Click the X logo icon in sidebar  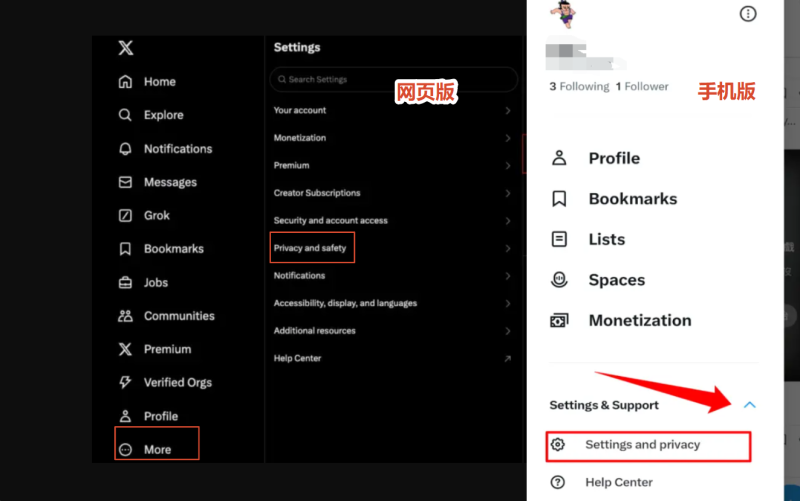126,48
